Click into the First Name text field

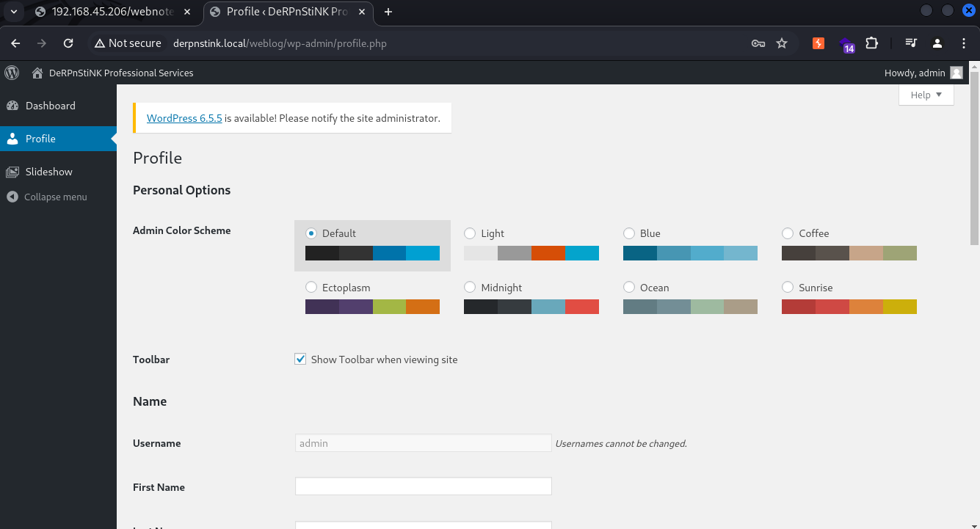(x=423, y=486)
